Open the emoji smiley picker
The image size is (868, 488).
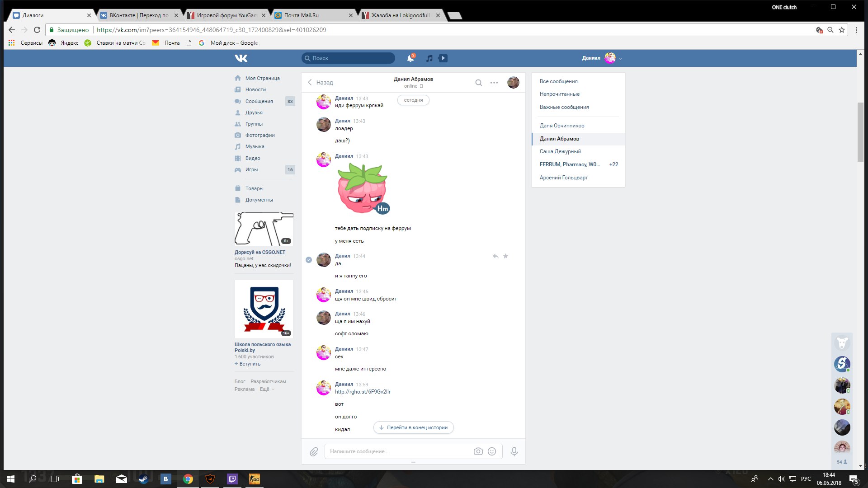pos(492,451)
